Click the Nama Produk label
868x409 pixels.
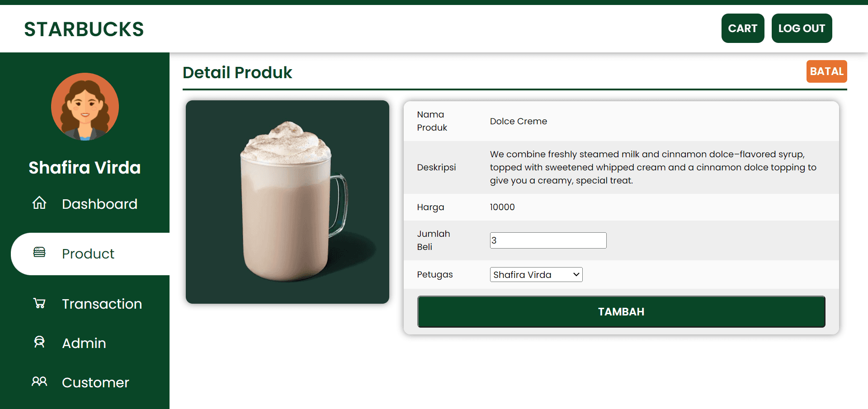point(432,121)
